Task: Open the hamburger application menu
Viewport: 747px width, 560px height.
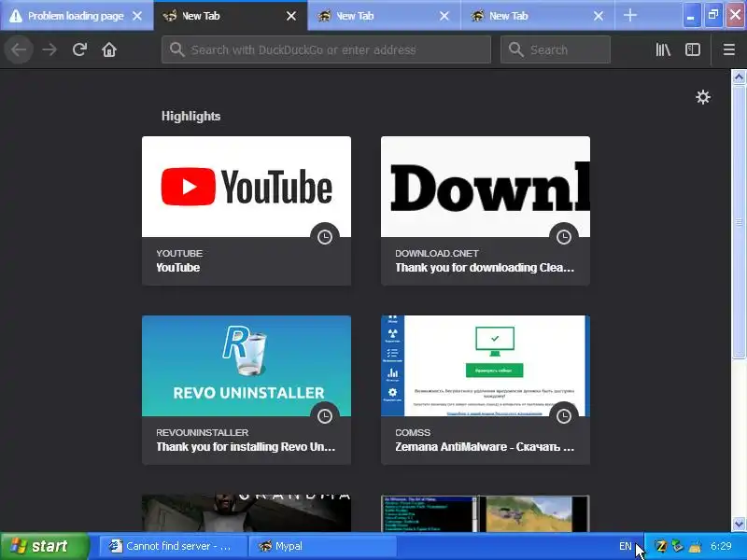Action: click(x=729, y=49)
